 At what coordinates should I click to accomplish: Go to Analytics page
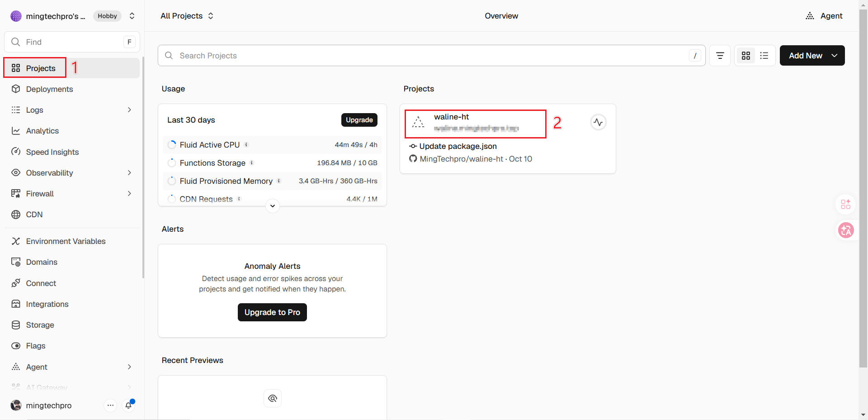tap(72, 131)
